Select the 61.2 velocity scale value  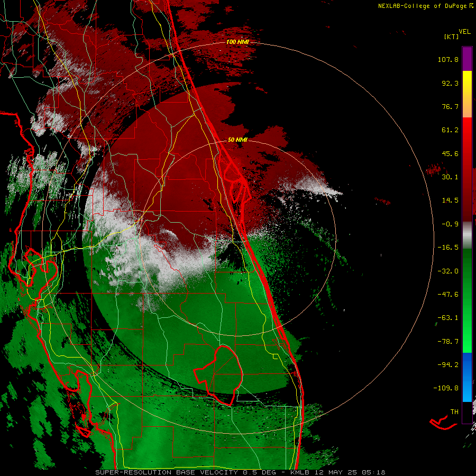point(450,130)
